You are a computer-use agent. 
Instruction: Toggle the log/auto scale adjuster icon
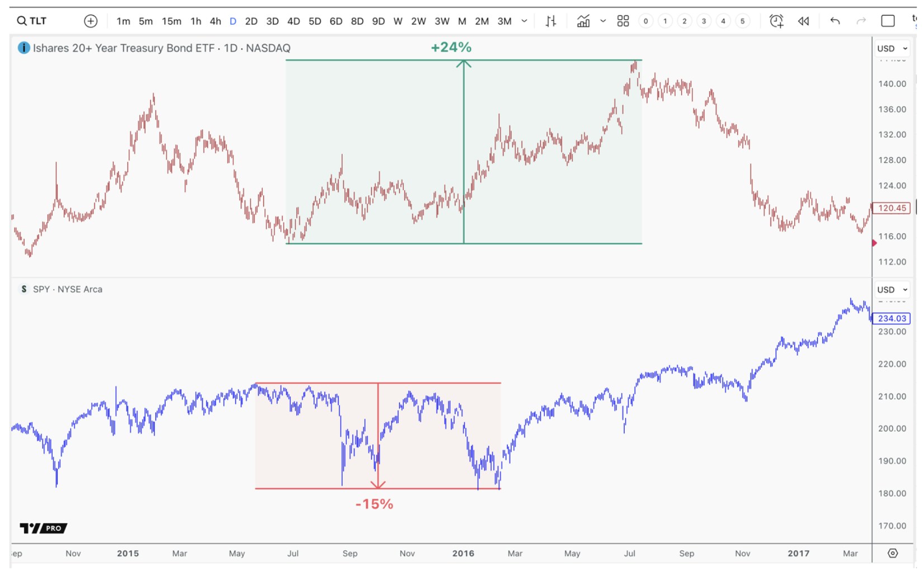(x=551, y=21)
